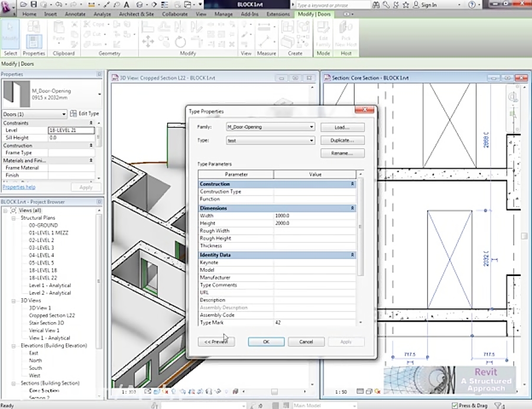Click the Duplicate button in Type Properties
532x409 pixels.
coord(343,140)
